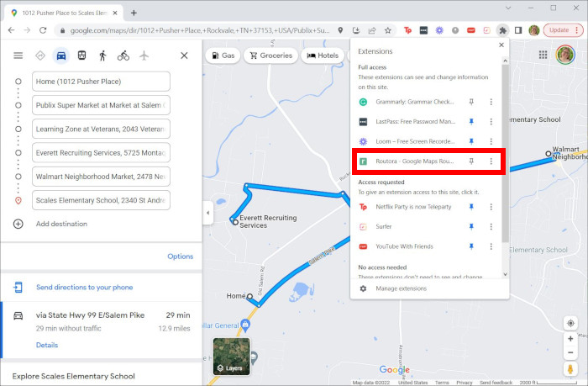The width and height of the screenshot is (588, 386).
Task: Zoom in on the map
Action: click(570, 339)
